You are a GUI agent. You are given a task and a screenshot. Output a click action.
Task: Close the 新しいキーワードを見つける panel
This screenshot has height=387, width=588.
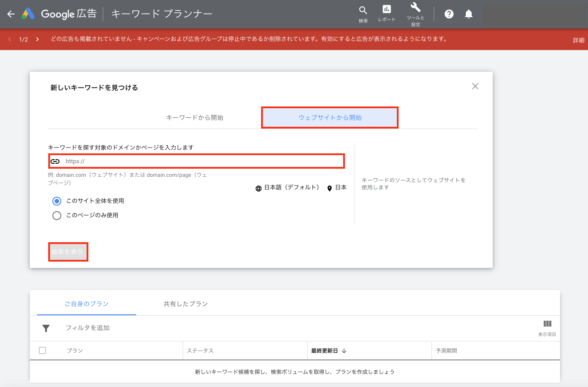click(475, 86)
